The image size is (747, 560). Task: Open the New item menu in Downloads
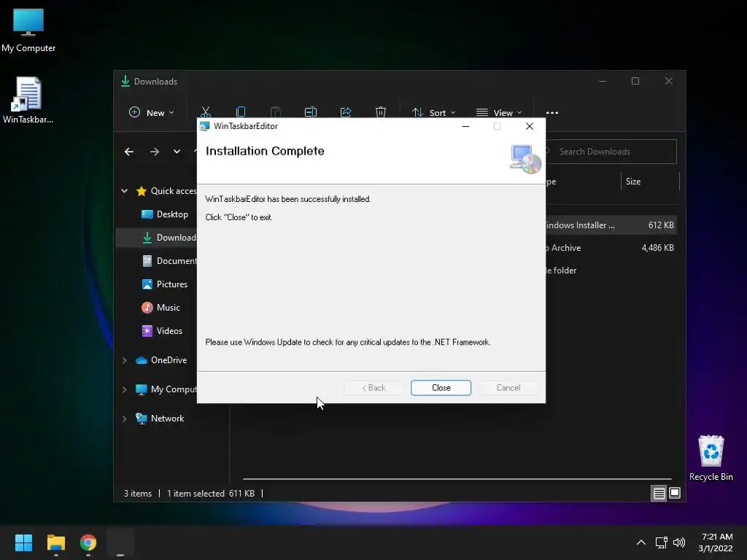[x=152, y=113]
